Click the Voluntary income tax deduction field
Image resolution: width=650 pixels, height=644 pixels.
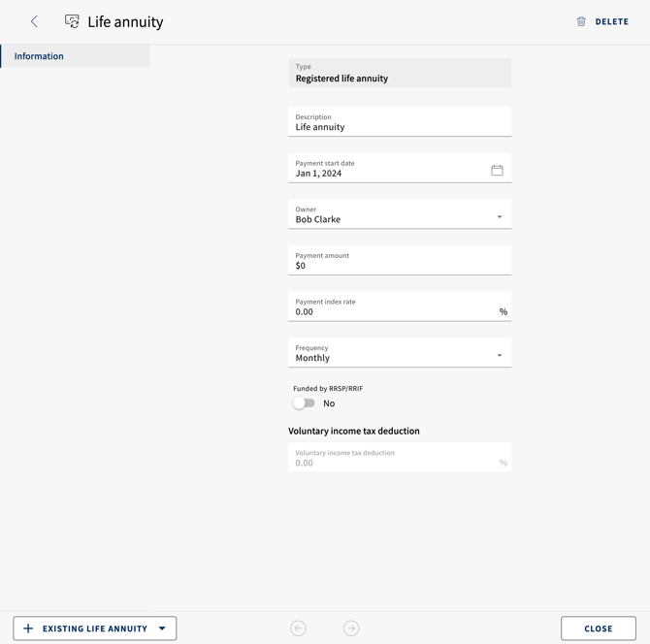400,458
